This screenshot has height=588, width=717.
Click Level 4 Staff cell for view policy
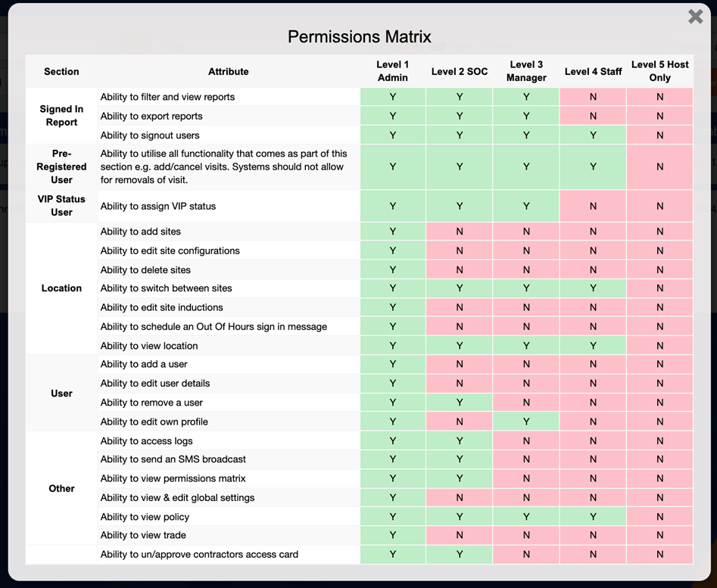(593, 517)
